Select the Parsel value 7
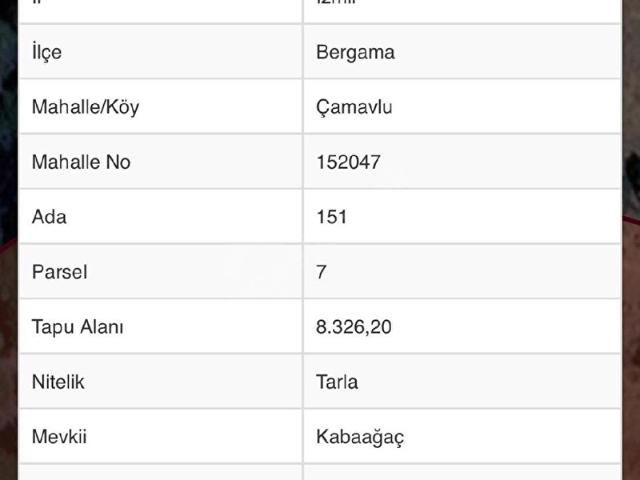Screen dimensions: 640x480 pos(321,271)
